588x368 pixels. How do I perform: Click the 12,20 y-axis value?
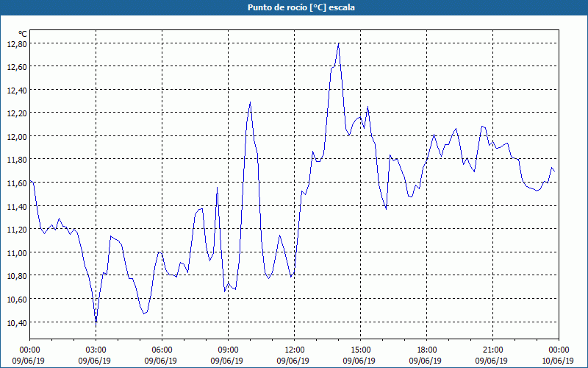(x=17, y=113)
